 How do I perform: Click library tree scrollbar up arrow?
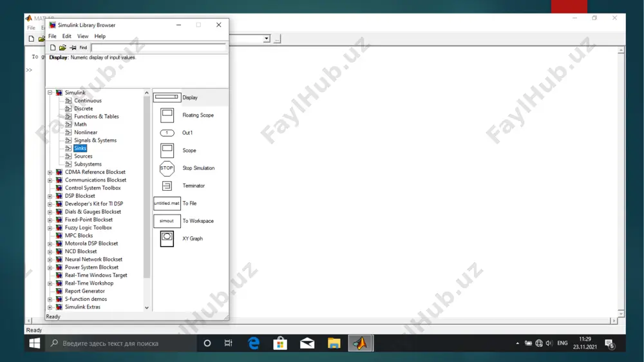click(147, 93)
